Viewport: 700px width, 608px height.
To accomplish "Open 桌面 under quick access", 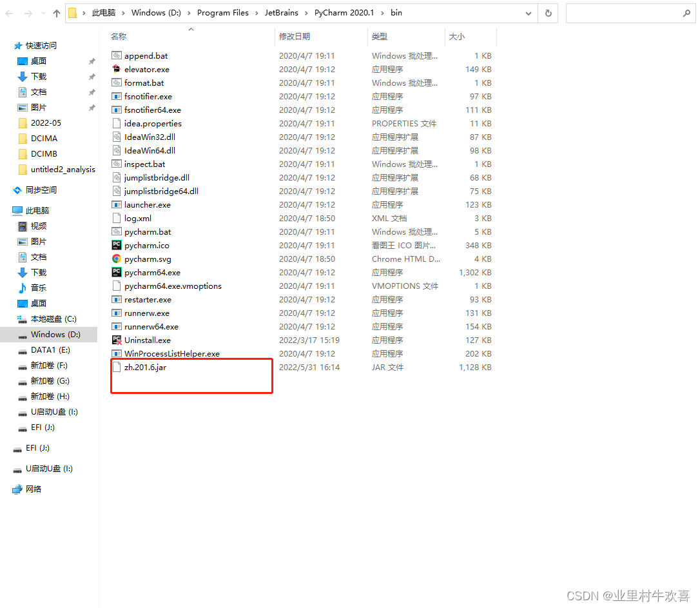I will click(39, 61).
